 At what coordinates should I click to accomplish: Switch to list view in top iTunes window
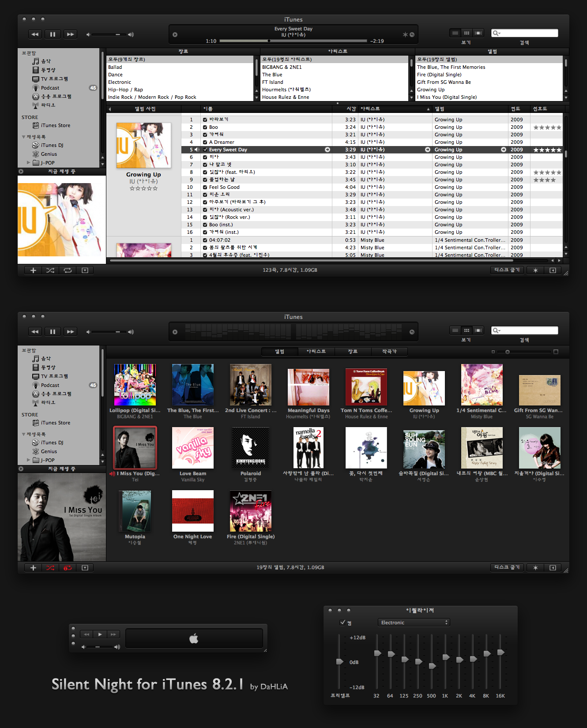coord(455,33)
